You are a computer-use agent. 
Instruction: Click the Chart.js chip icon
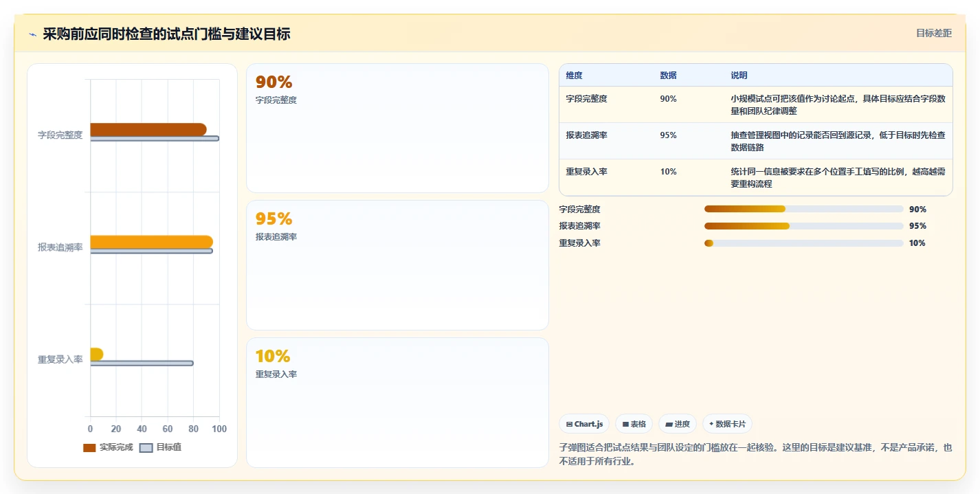[570, 425]
